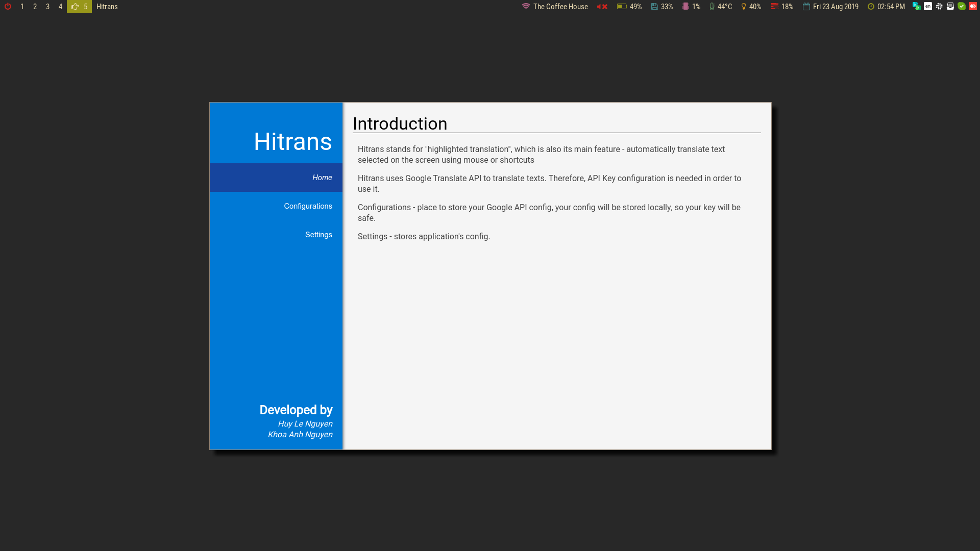This screenshot has height=551, width=980.
Task: Open the Slack tray icon
Action: [939, 6]
